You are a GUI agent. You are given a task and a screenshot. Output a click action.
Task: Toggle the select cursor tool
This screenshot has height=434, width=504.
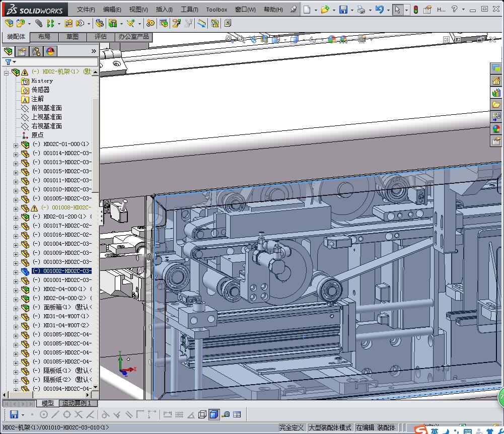coord(398,10)
